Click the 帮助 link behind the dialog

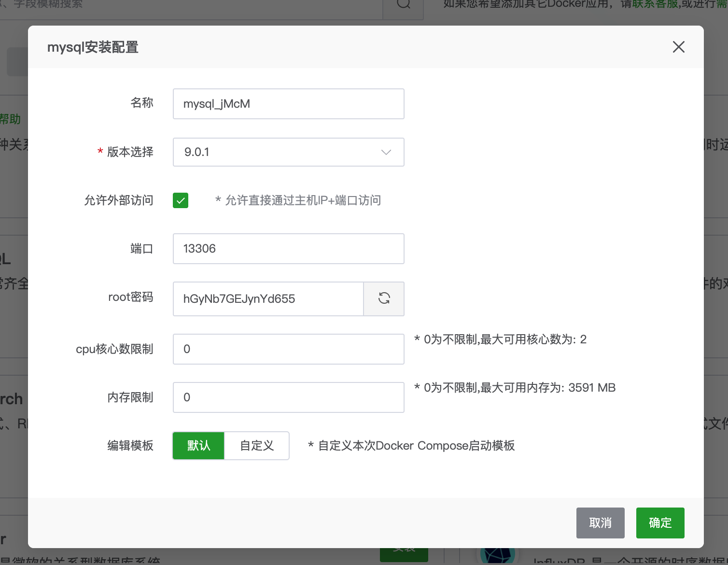[x=10, y=119]
